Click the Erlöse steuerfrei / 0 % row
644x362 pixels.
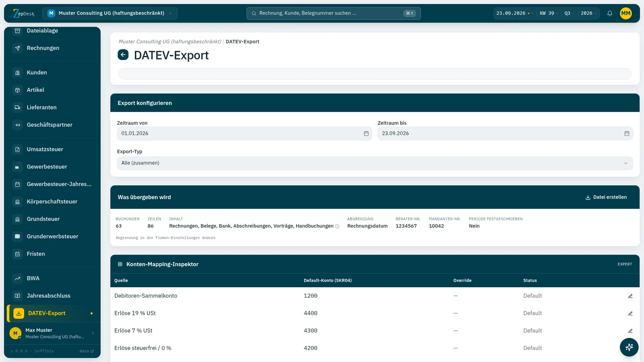(x=375, y=348)
